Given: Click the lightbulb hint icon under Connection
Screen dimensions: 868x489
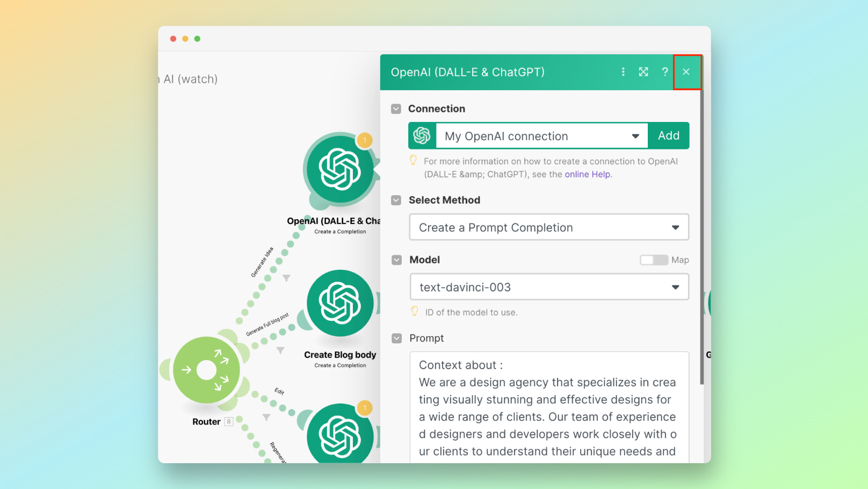Looking at the screenshot, I should pos(413,160).
